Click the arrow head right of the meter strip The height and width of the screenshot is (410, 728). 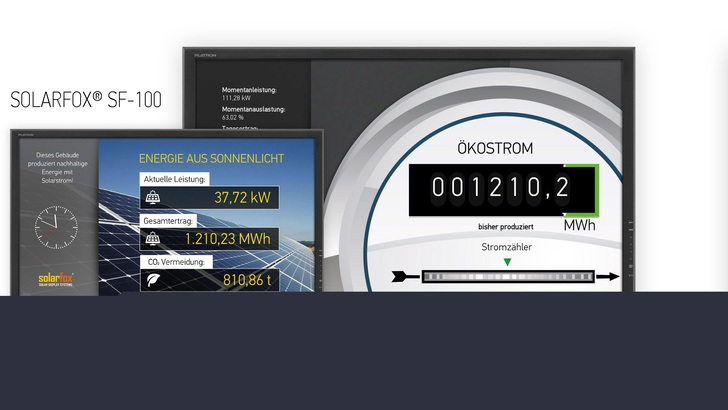pyautogui.click(x=605, y=277)
